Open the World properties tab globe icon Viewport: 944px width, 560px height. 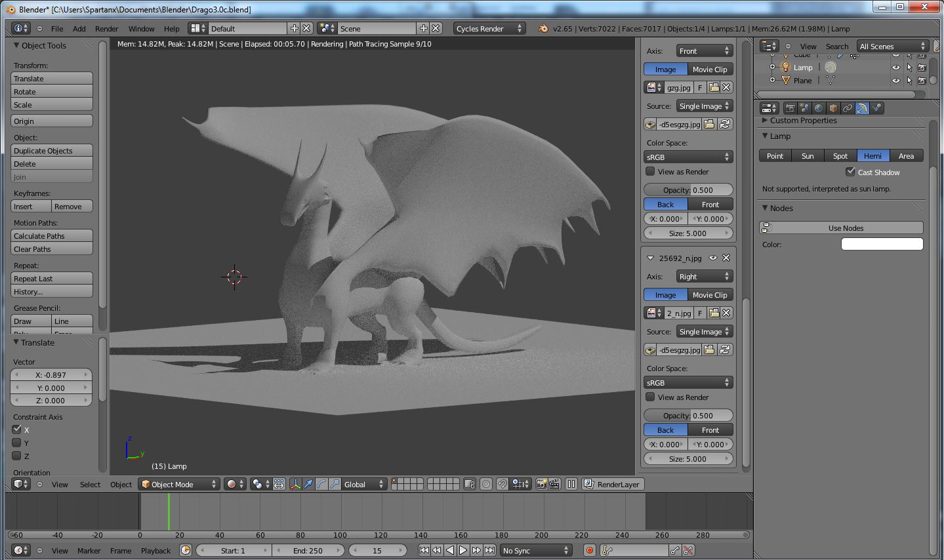pyautogui.click(x=819, y=108)
